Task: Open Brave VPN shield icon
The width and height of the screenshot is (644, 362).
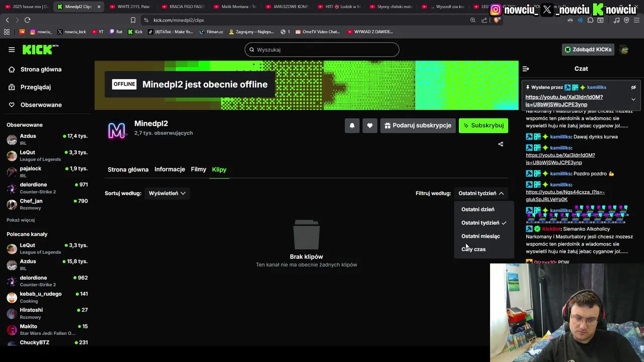Action: coord(626,20)
